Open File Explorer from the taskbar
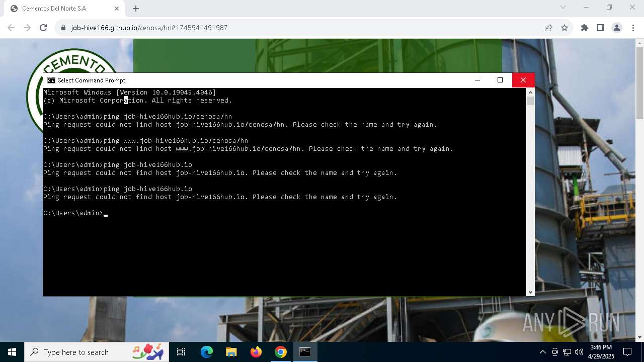Image resolution: width=644 pixels, height=362 pixels. pyautogui.click(x=231, y=352)
